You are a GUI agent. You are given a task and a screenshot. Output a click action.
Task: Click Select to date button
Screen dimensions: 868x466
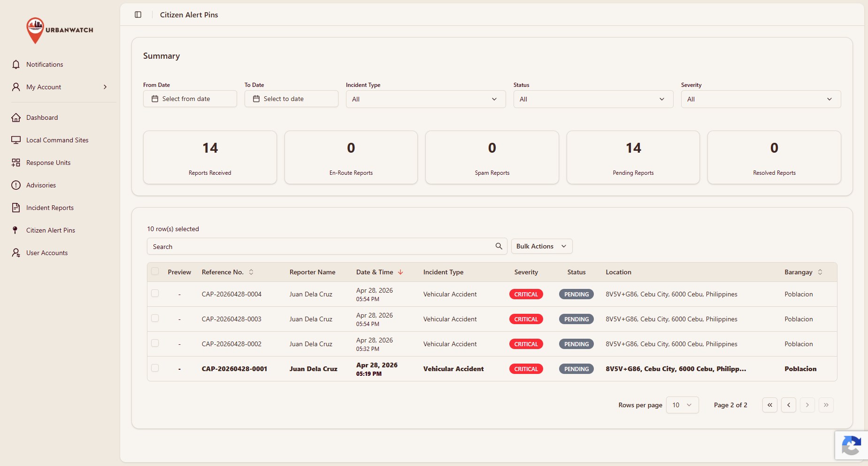292,99
